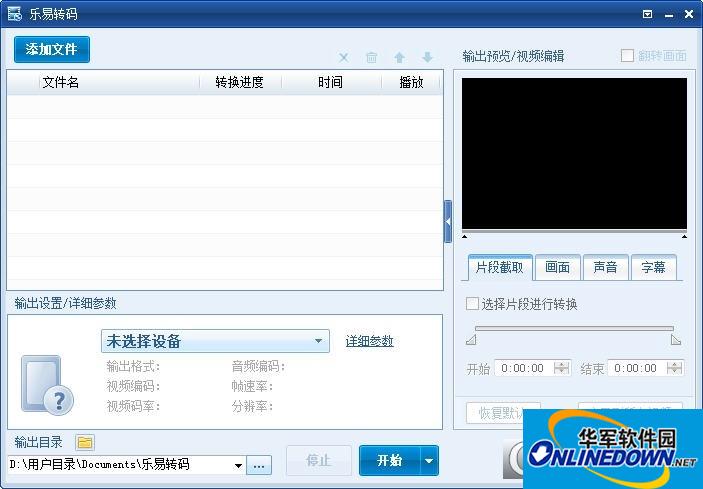The width and height of the screenshot is (703, 489).
Task: Click the left preview timeline marker
Action: (465, 236)
